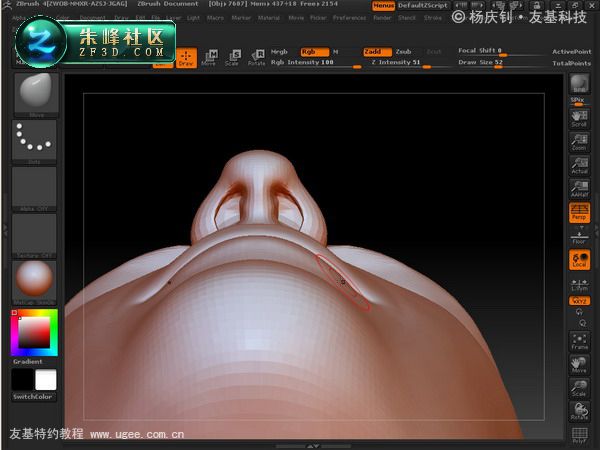The height and width of the screenshot is (450, 600).
Task: Open the Light menu
Action: tap(193, 18)
